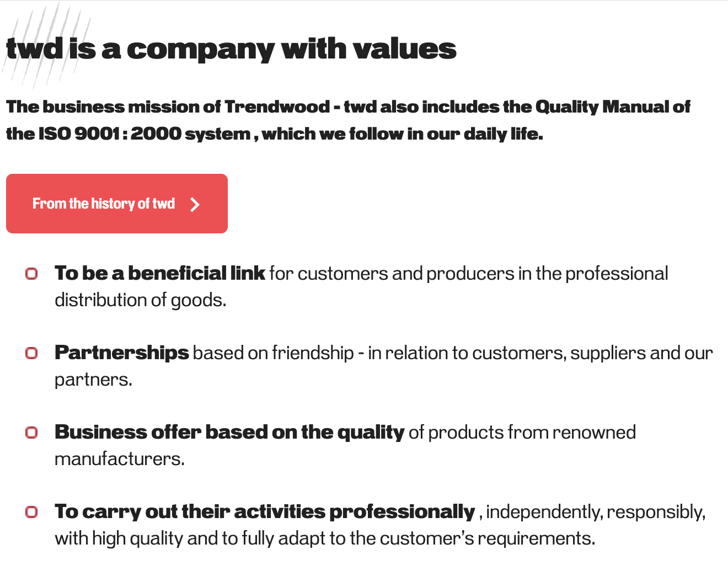Click the bold "To be a beneficial link" text
Image resolution: width=728 pixels, height=576 pixels.
(x=160, y=273)
